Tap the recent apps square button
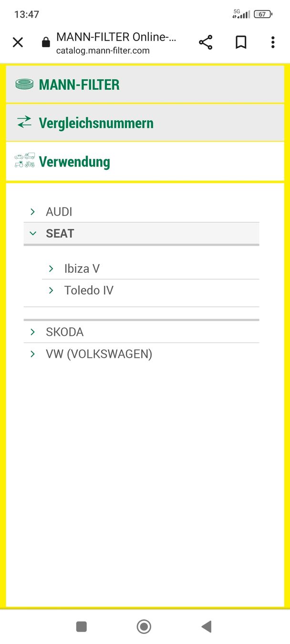The image size is (290, 644). coord(82,626)
